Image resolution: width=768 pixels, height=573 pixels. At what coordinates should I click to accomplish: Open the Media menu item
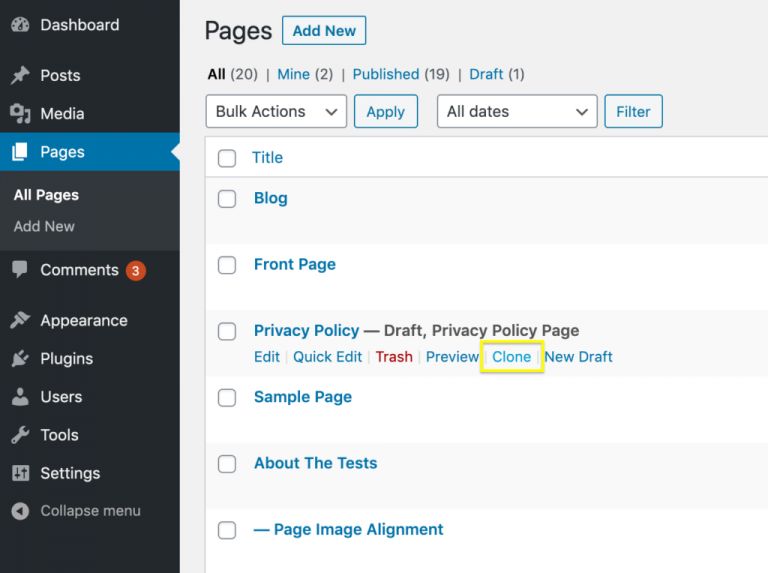click(62, 114)
